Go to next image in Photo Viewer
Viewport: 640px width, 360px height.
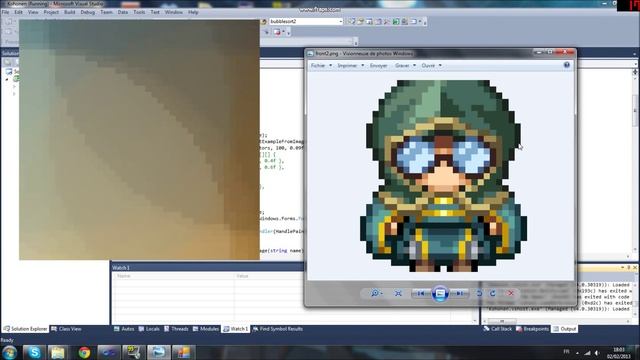(x=459, y=293)
